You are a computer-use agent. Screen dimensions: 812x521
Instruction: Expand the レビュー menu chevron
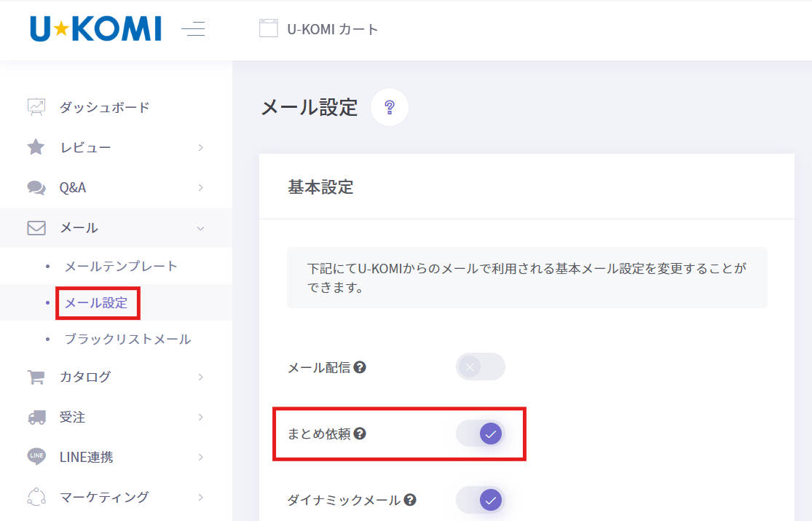(201, 148)
